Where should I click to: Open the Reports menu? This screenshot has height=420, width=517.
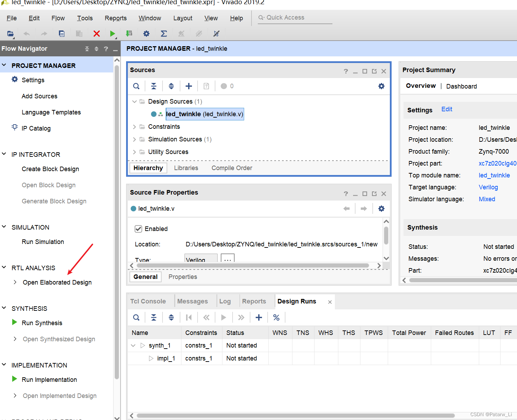click(x=116, y=18)
